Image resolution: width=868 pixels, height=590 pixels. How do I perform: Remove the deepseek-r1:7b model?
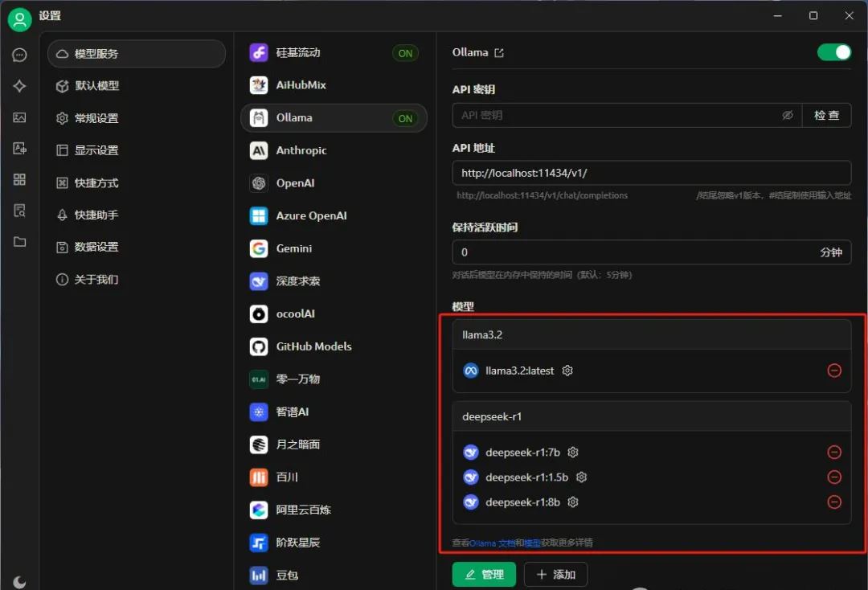tap(834, 453)
